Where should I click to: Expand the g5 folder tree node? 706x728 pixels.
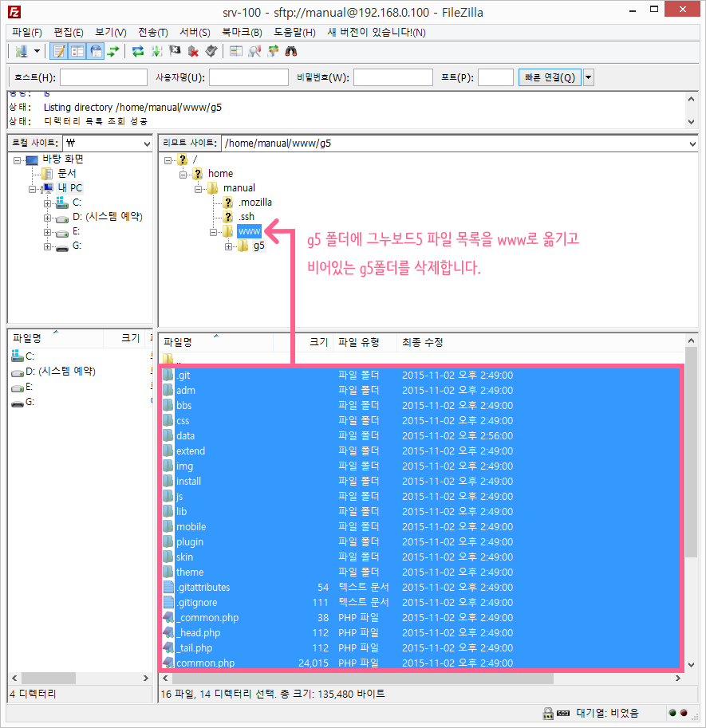[228, 246]
